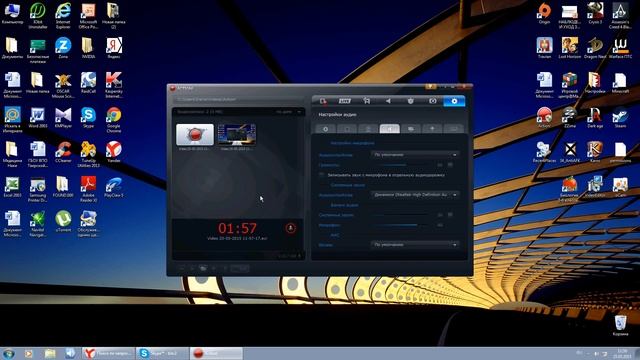Open uTorrent desktop shortcut
Viewport: 640px width, 360px height.
coord(63,221)
